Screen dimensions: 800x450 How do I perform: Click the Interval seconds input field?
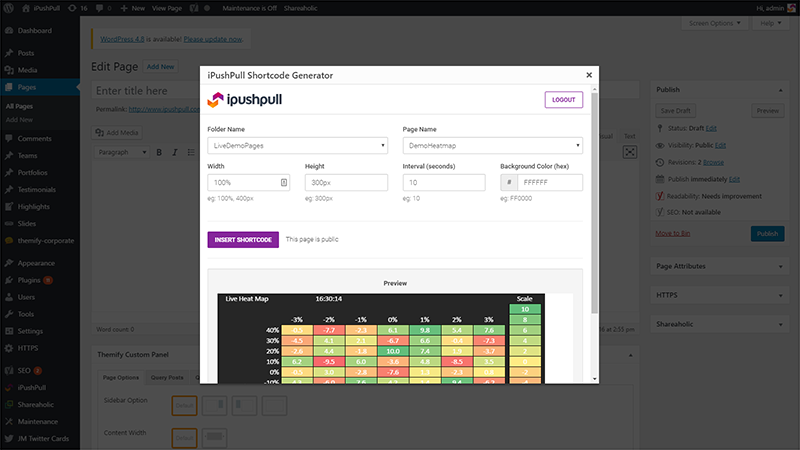pyautogui.click(x=444, y=182)
